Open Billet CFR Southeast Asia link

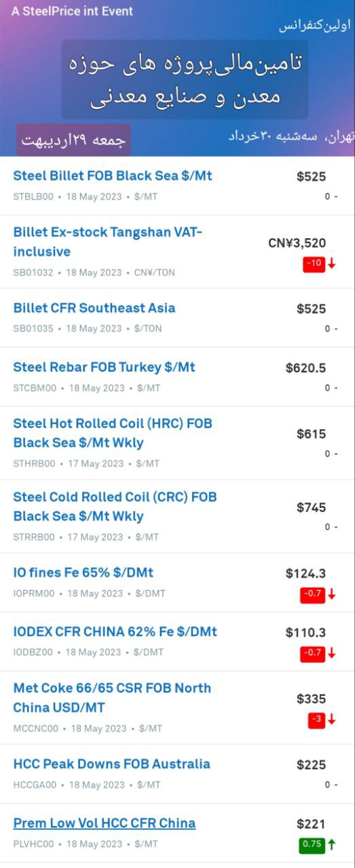[94, 308]
